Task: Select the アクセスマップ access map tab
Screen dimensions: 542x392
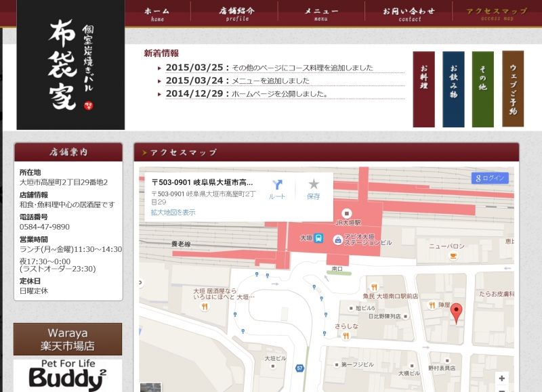Action: 497,13
